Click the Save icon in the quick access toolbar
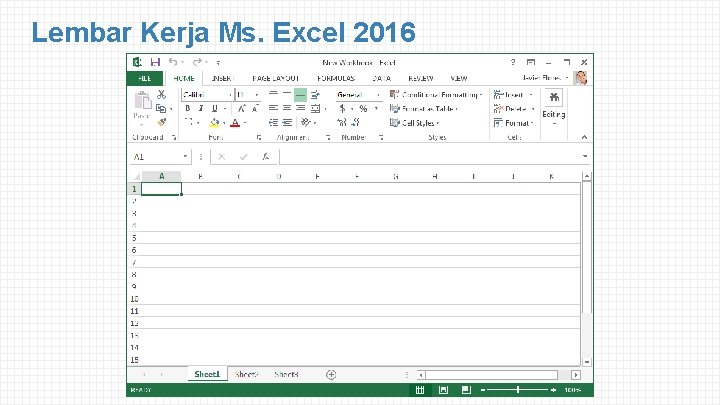Screen dimensions: 720x405 155,62
